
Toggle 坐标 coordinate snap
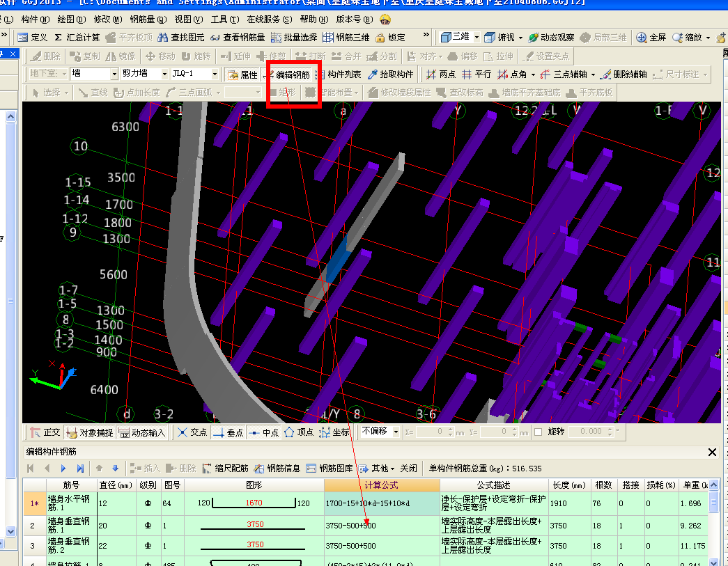[334, 432]
